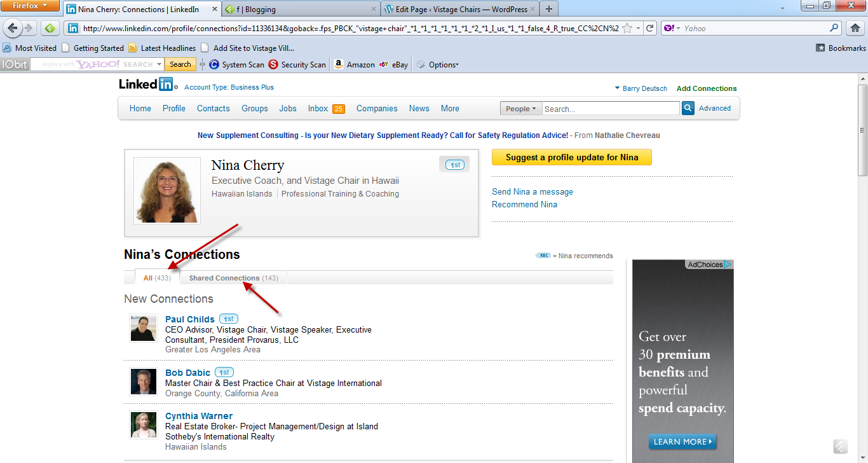Click the Reload page icon
Screen dimensions: 868x463
[649, 28]
